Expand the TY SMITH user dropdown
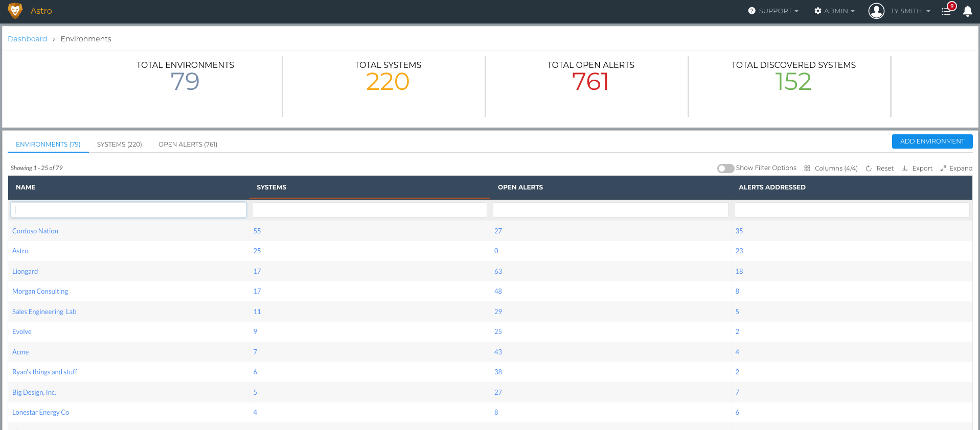The height and width of the screenshot is (430, 980). click(x=910, y=11)
